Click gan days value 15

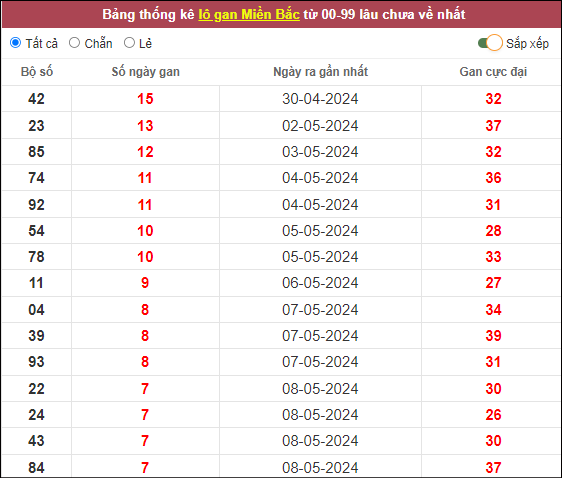[145, 99]
